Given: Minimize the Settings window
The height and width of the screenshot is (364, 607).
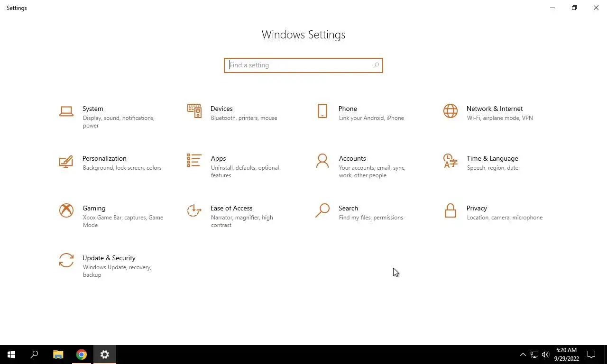Looking at the screenshot, I should pos(552,8).
